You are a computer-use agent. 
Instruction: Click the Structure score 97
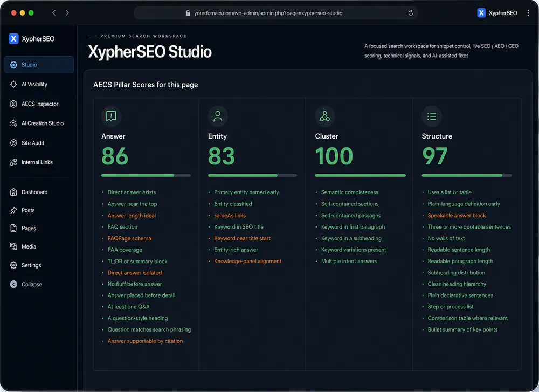[435, 156]
